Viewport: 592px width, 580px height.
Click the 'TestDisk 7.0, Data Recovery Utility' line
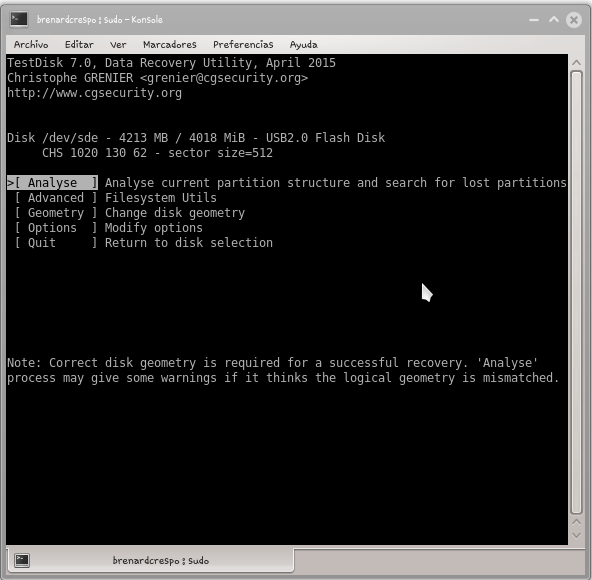click(x=171, y=63)
